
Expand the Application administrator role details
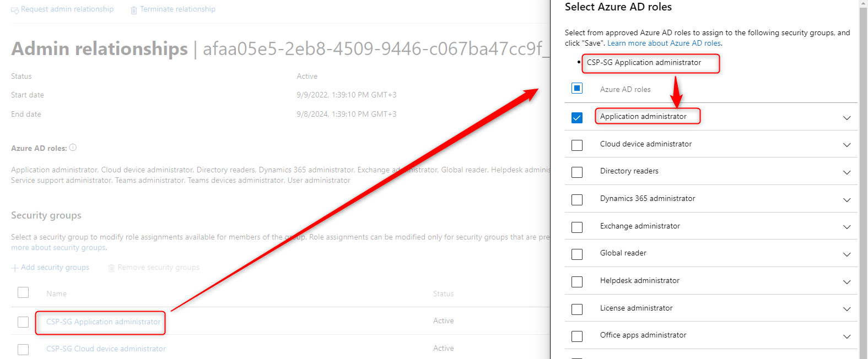847,118
